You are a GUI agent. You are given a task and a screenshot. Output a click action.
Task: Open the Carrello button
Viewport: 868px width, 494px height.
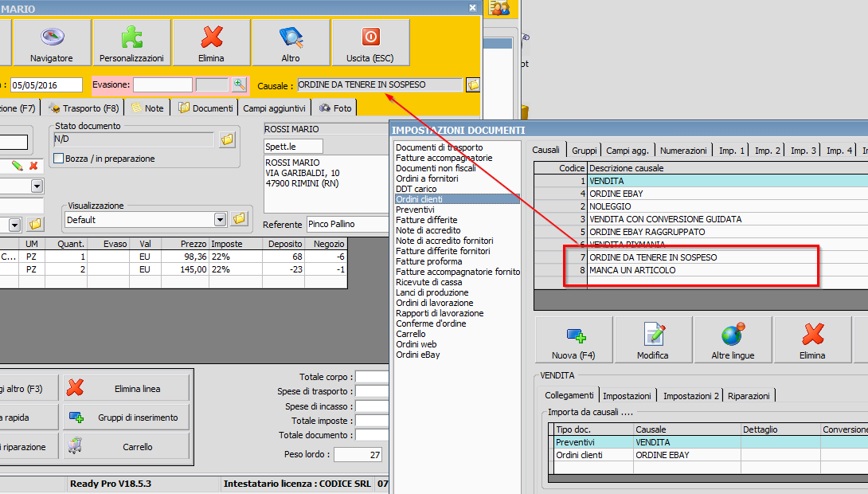click(126, 446)
